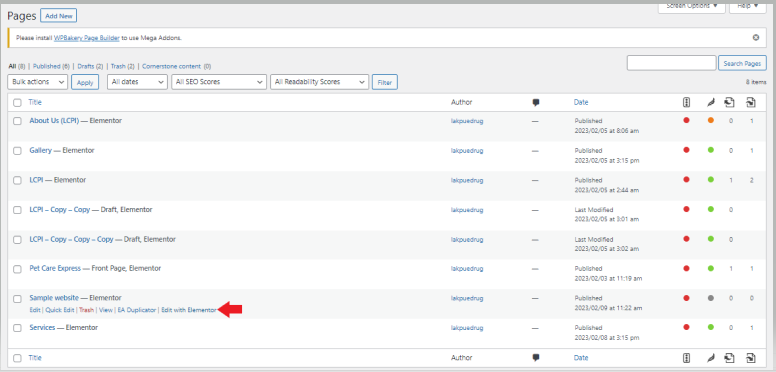Image resolution: width=776 pixels, height=372 pixels.
Task: Click the outgoing links icon in footer row
Action: tap(729, 358)
